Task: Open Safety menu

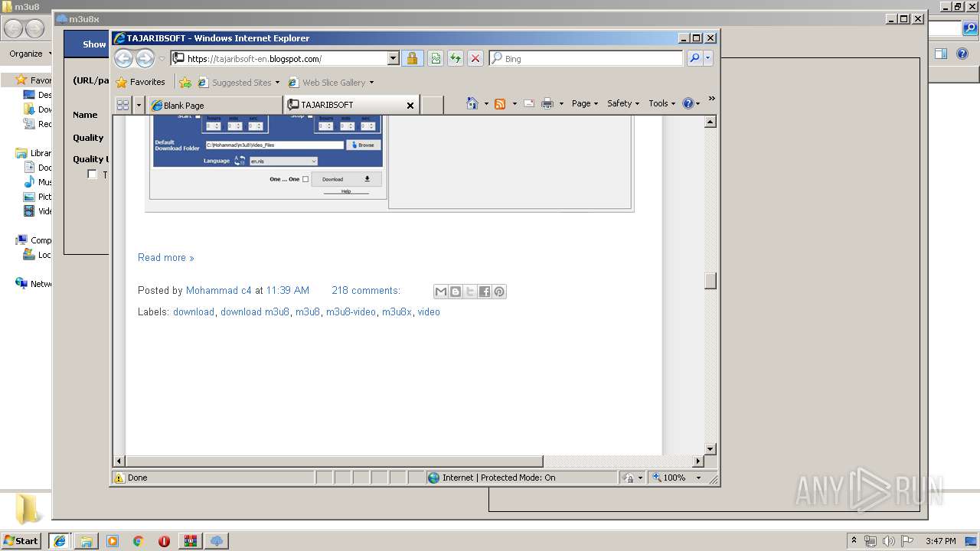Action: click(623, 103)
